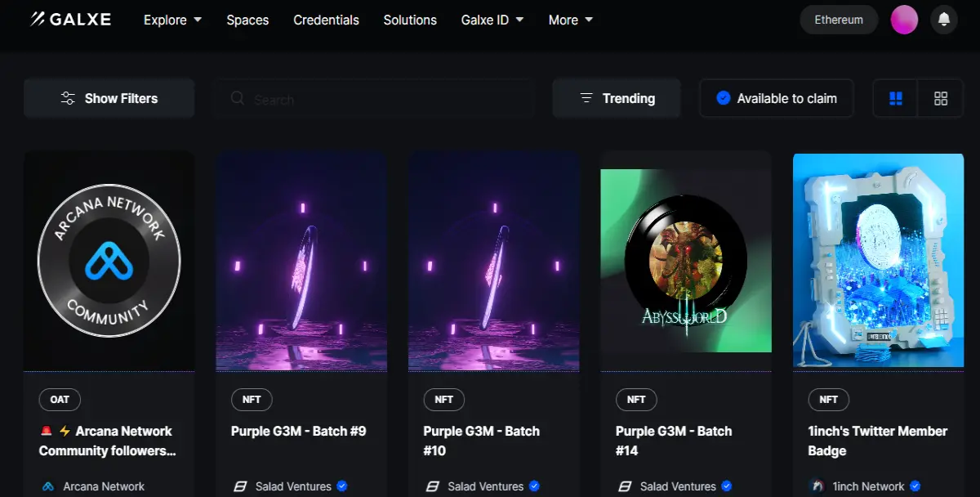The width and height of the screenshot is (980, 497).
Task: Click the 1inch Network logo icon
Action: click(x=817, y=486)
